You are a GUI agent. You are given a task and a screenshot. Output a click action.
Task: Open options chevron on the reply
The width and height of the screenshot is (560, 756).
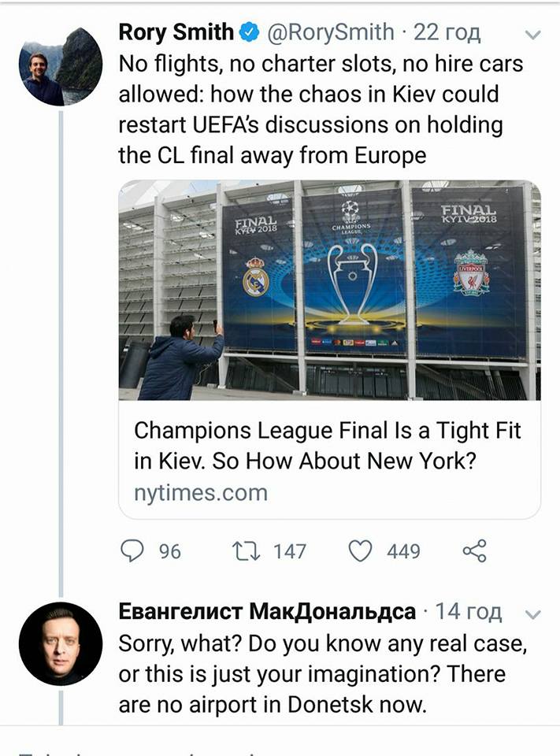point(532,614)
